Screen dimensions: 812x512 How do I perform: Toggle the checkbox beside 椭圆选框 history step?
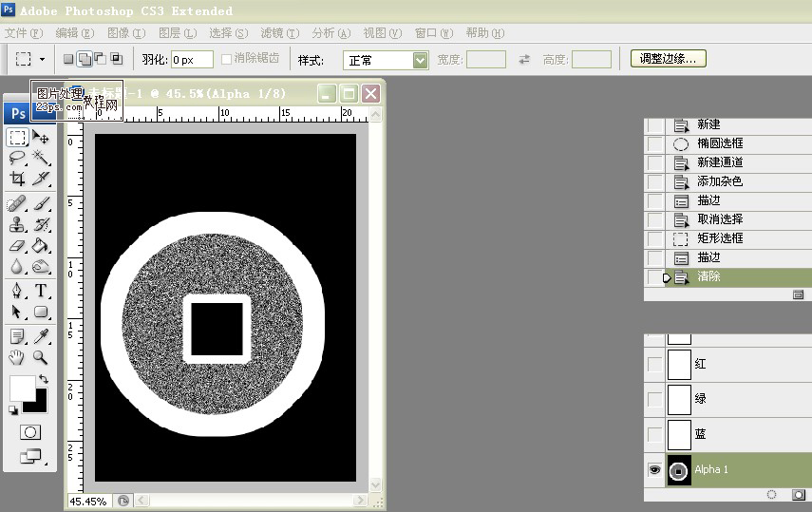[x=655, y=143]
